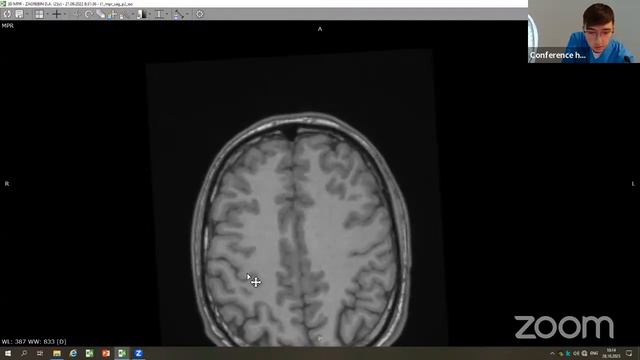The width and height of the screenshot is (640, 360).
Task: Expand the measurement tool dropdown arrow
Action: [x=187, y=14]
